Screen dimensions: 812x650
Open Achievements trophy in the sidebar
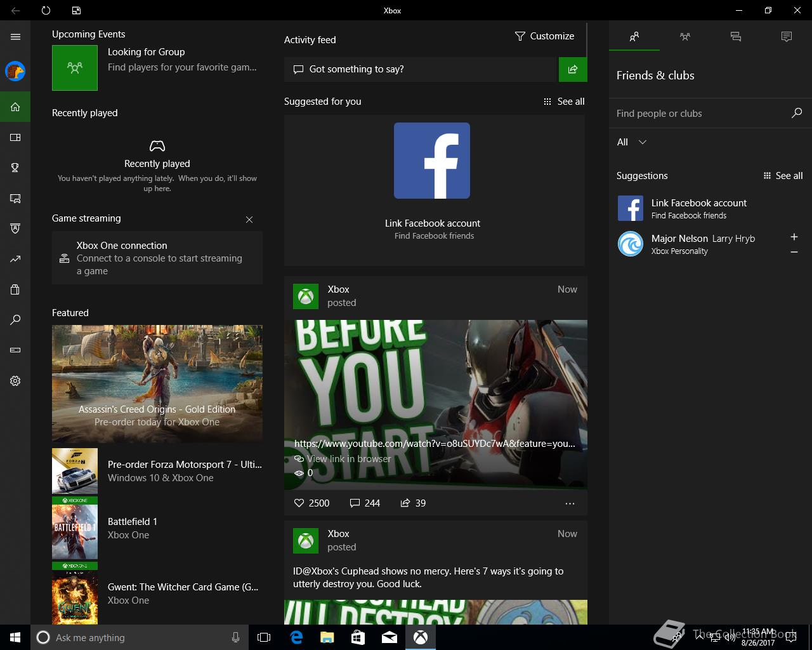tap(15, 168)
